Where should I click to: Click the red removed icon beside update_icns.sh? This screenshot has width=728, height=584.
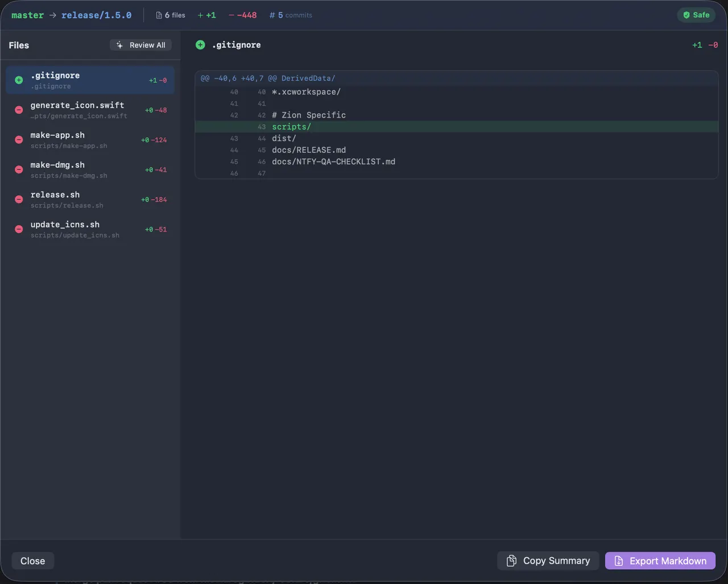coord(19,229)
